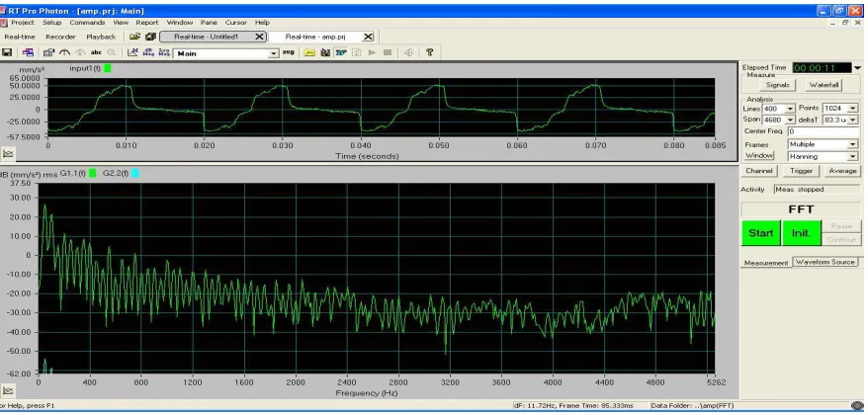The height and width of the screenshot is (415, 868).
Task: Click the Center Freq. input field
Action: pyautogui.click(x=823, y=131)
